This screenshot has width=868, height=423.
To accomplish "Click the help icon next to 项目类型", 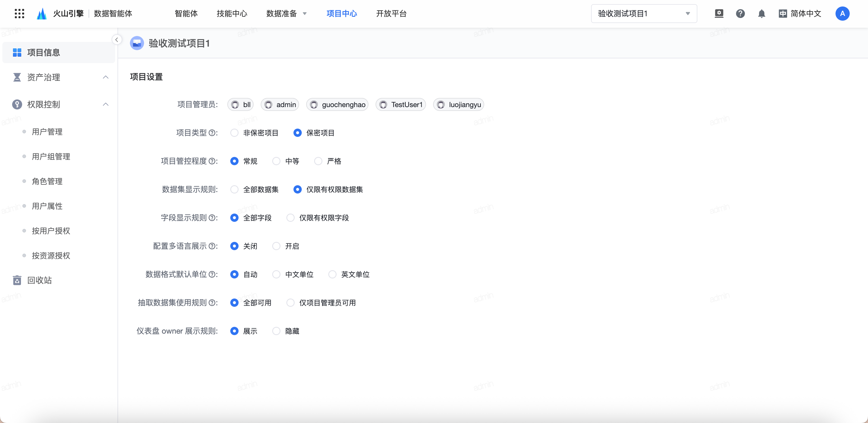I will pyautogui.click(x=212, y=133).
